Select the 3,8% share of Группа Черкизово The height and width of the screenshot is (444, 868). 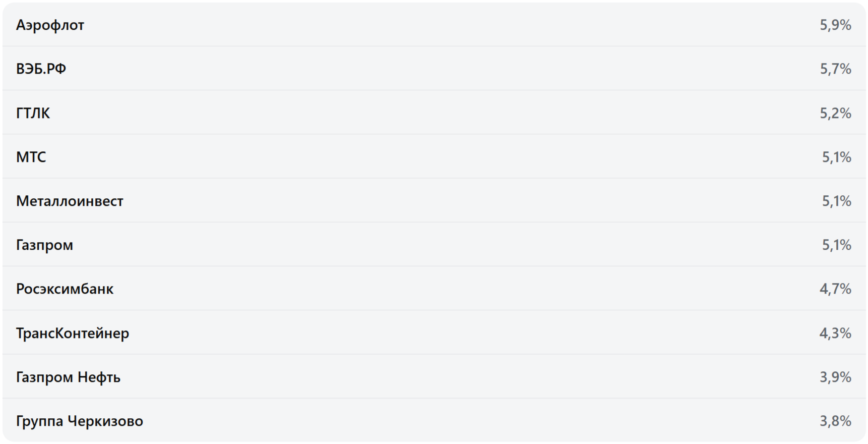pyautogui.click(x=835, y=421)
